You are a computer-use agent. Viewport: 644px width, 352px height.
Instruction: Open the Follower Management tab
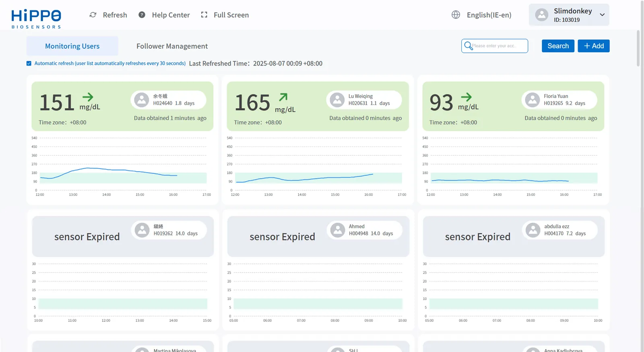(172, 46)
